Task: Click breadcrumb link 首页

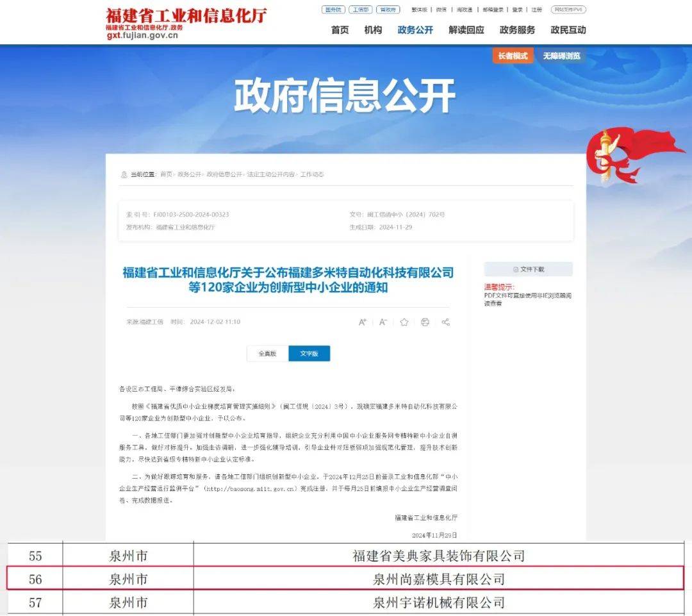Action: (166, 174)
